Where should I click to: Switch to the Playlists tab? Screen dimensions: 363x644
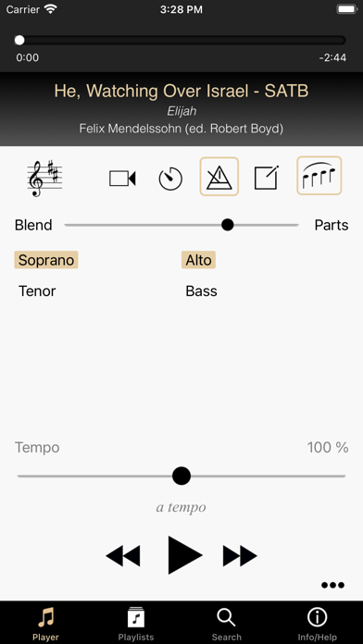[136, 624]
